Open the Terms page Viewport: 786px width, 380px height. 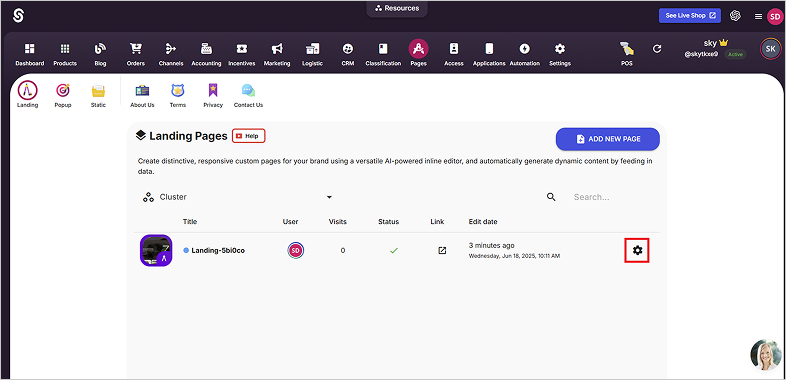pos(177,95)
